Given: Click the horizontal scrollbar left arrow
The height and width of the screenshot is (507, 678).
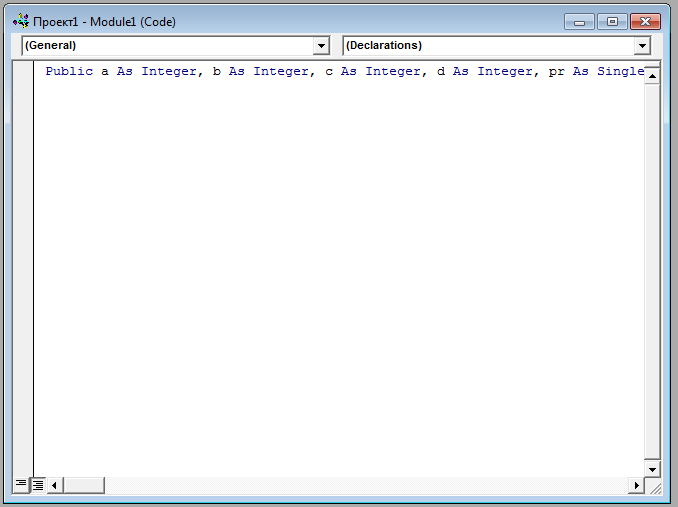Looking at the screenshot, I should pos(54,485).
